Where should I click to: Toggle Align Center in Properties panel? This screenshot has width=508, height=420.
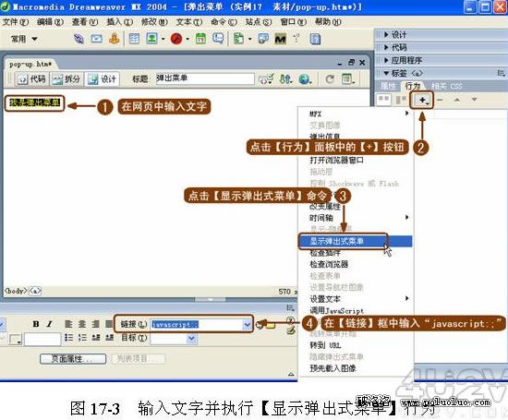82,323
